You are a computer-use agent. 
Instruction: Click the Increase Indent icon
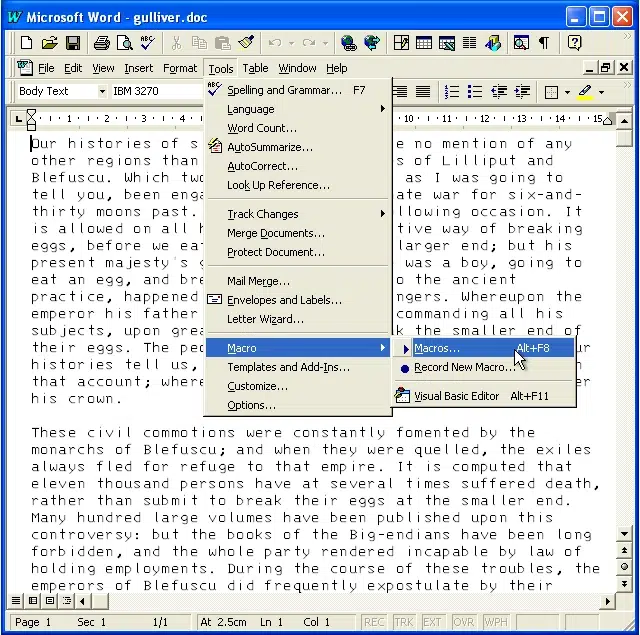click(x=522, y=91)
